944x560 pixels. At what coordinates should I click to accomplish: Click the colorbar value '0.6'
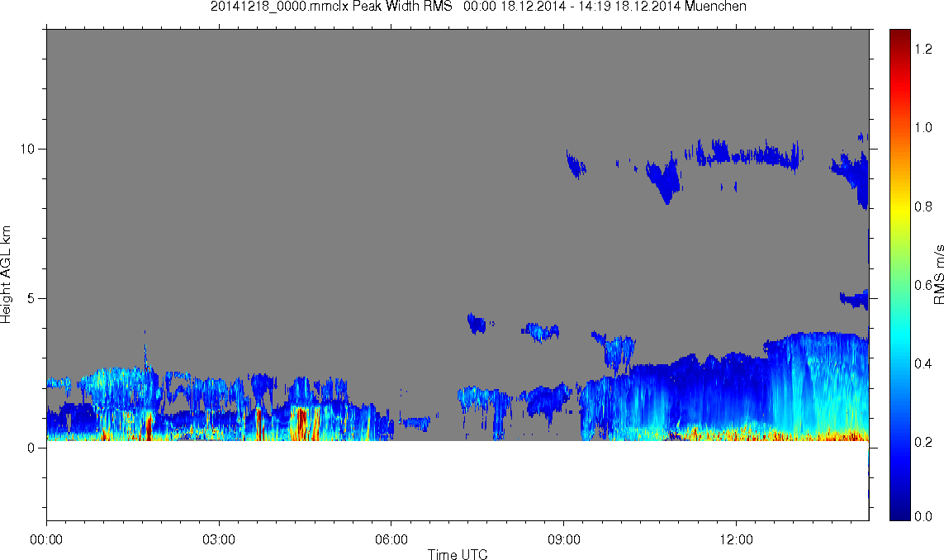click(x=923, y=285)
